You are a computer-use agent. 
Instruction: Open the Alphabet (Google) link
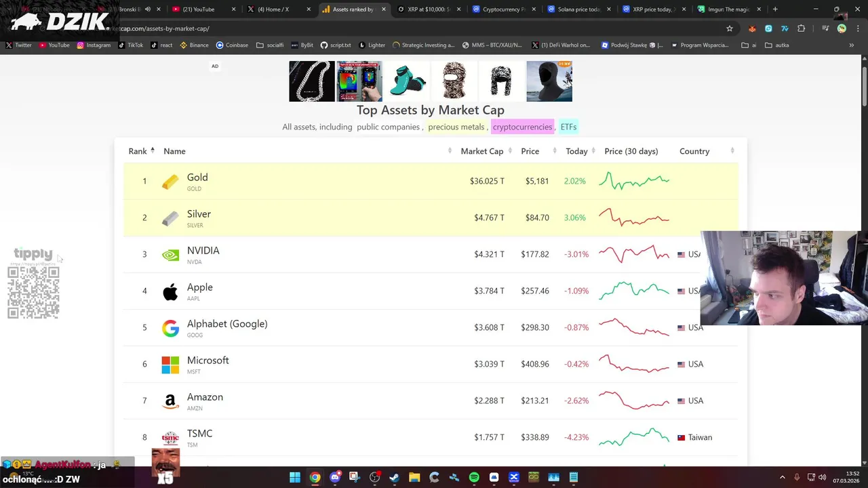pos(227,324)
